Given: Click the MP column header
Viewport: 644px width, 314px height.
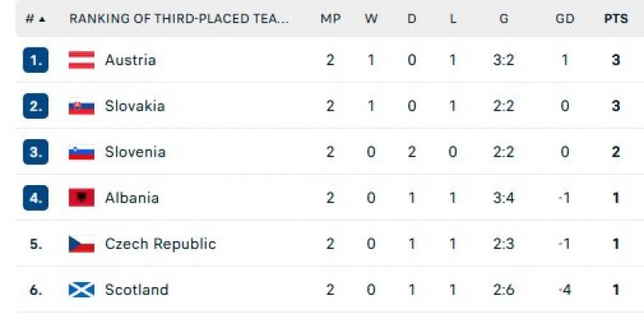Looking at the screenshot, I should click(x=330, y=18).
